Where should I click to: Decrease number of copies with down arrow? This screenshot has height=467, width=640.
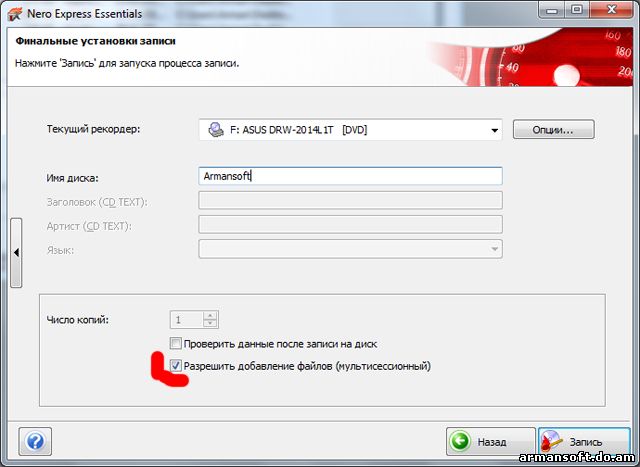[x=210, y=323]
